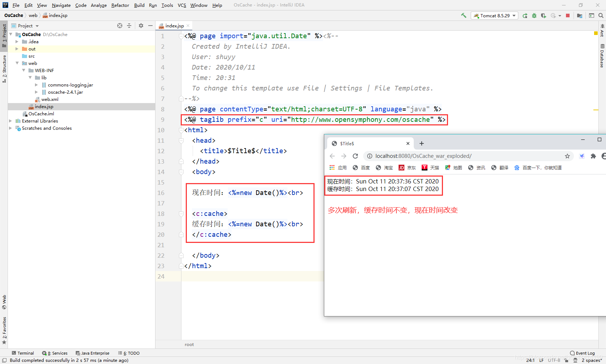Click the Run with Coverage icon
This screenshot has width=606, height=364.
tap(544, 15)
